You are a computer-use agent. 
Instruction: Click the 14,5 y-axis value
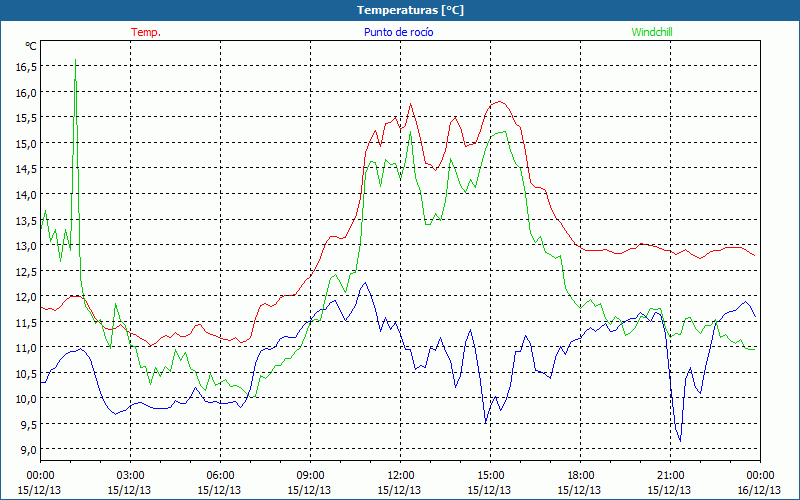26,169
